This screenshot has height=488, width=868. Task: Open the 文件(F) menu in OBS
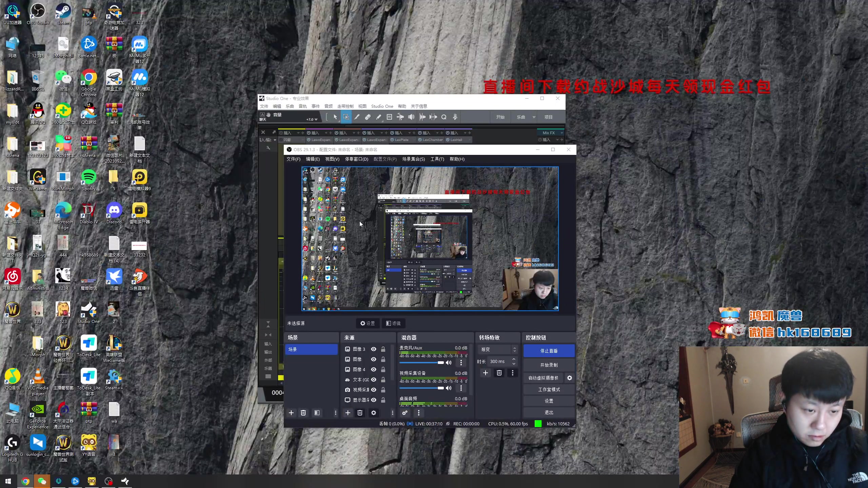click(x=293, y=159)
